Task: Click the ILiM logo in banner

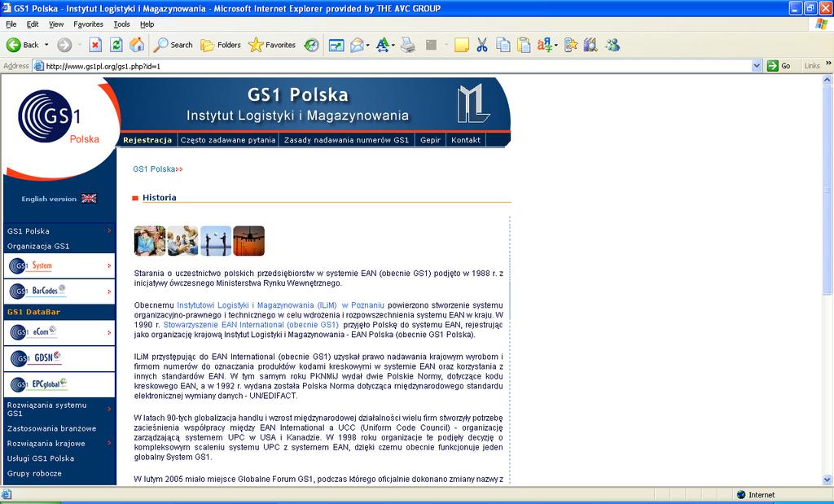Action: 473,103
